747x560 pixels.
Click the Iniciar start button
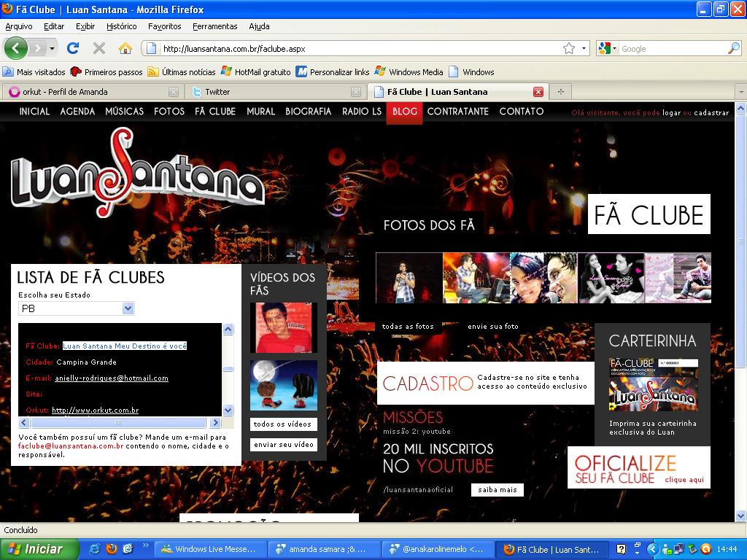39,549
